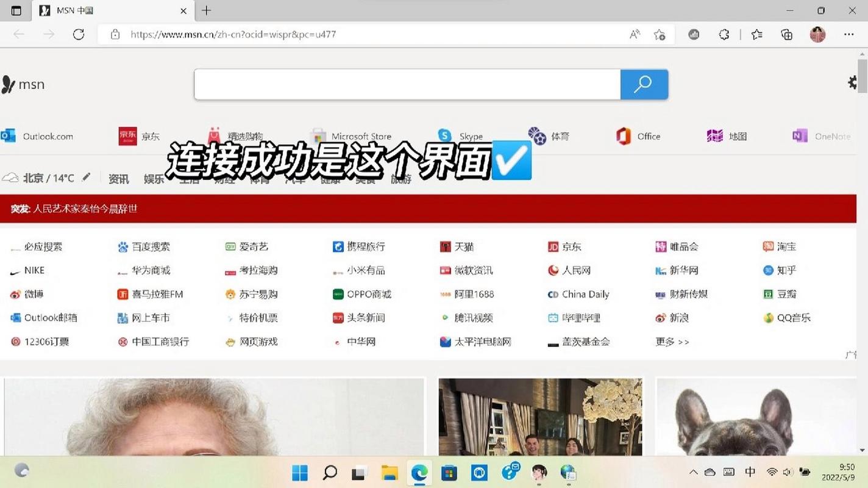Viewport: 868px width, 488px height.
Task: Open the Windows Start menu
Action: pos(299,473)
